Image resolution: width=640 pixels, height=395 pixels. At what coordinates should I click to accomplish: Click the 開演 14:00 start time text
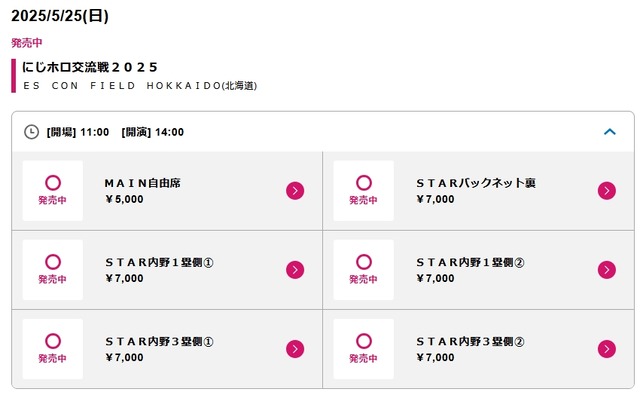click(153, 132)
